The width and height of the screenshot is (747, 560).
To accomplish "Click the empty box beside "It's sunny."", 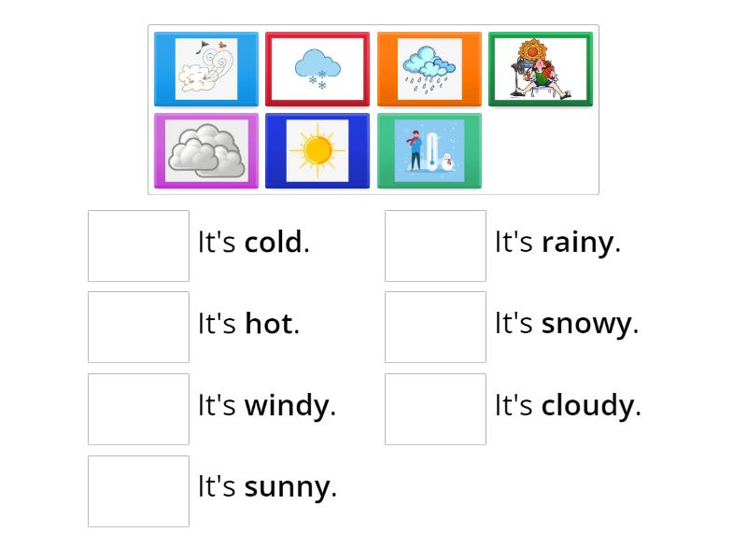I will (138, 489).
